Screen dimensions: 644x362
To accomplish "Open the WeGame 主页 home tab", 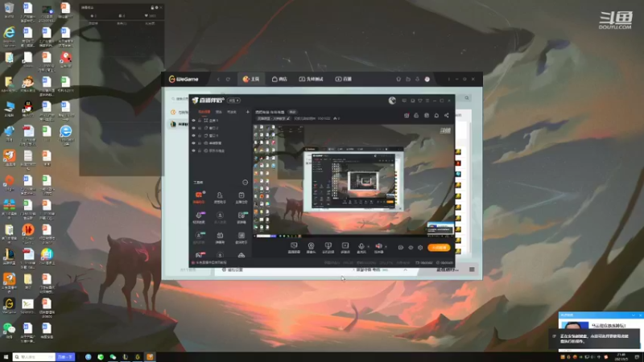I will click(251, 79).
